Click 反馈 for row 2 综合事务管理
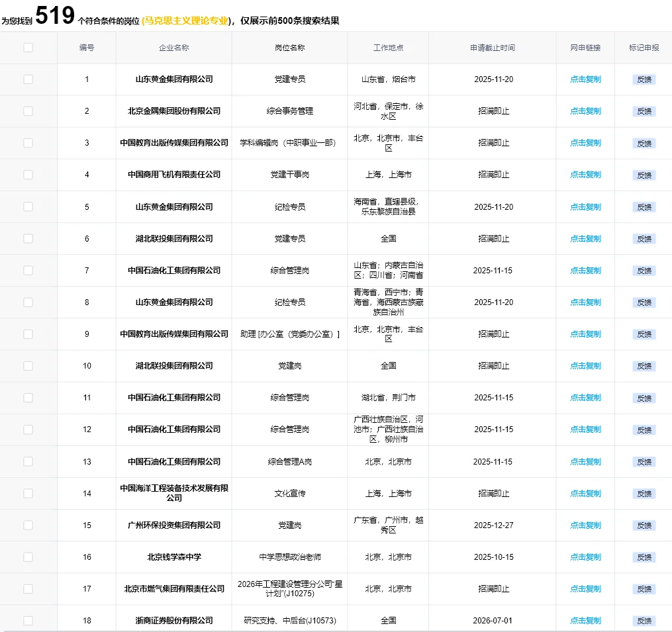The image size is (672, 632). (644, 111)
